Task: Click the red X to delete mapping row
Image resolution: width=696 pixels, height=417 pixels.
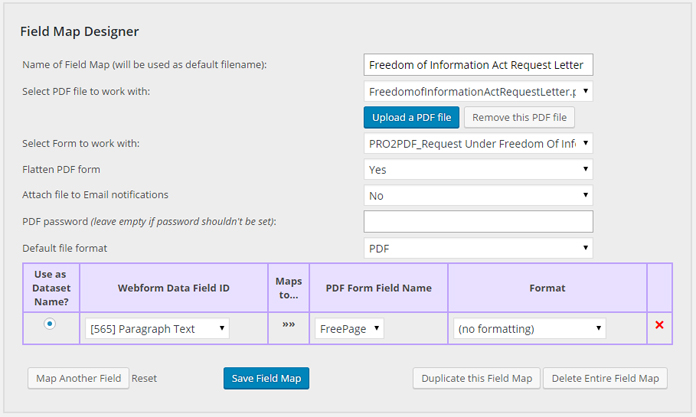Action: pyautogui.click(x=658, y=326)
